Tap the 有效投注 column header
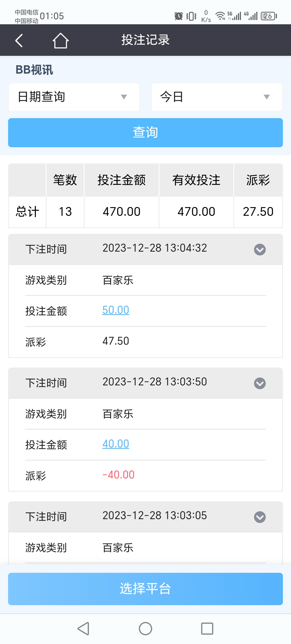 point(196,180)
